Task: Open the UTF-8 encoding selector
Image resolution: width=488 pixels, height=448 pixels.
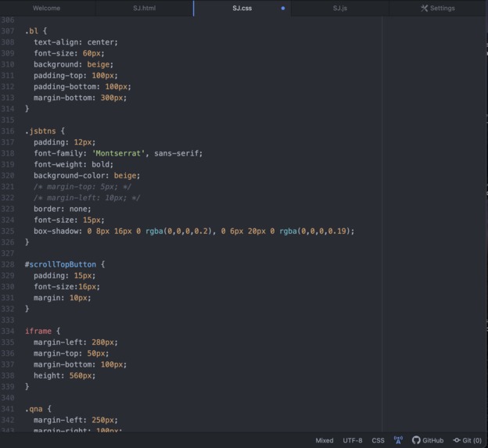Action: pos(352,440)
